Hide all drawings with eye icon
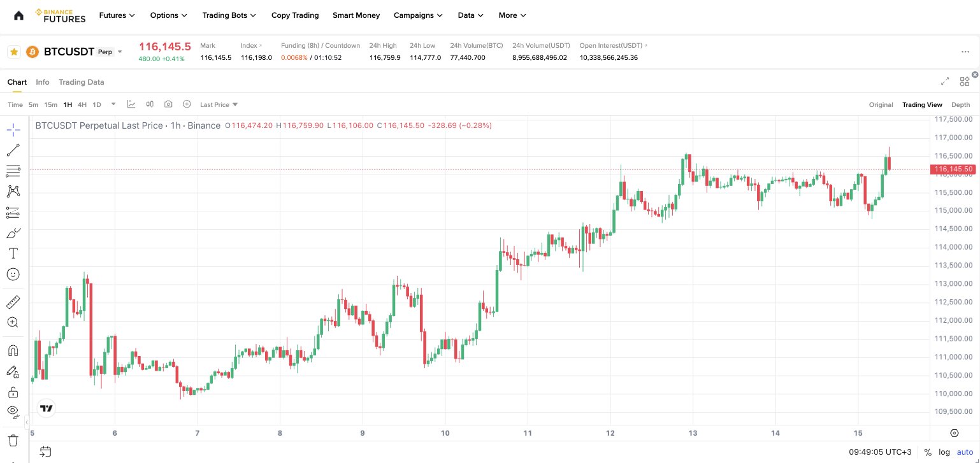The image size is (980, 463). pyautogui.click(x=13, y=411)
